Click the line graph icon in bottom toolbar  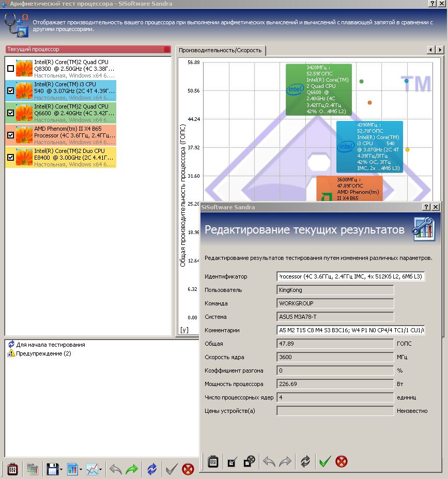[x=91, y=469]
